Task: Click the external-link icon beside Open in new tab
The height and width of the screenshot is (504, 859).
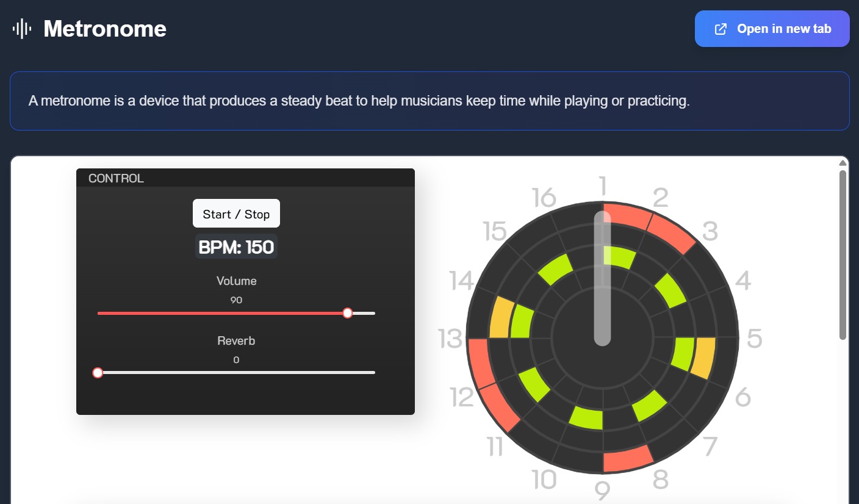Action: click(x=721, y=28)
